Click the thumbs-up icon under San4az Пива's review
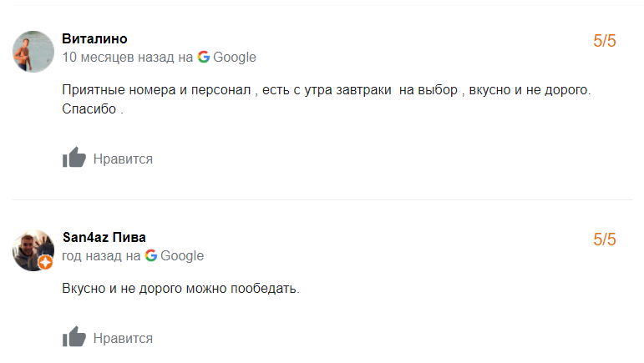 [74, 337]
